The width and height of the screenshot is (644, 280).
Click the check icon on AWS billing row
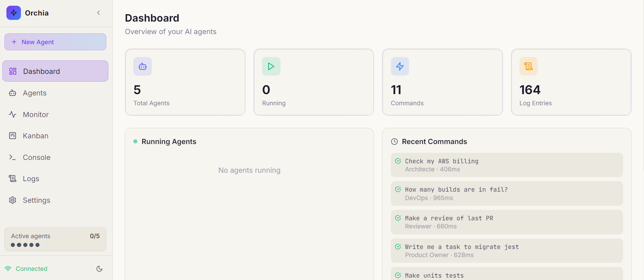398,161
